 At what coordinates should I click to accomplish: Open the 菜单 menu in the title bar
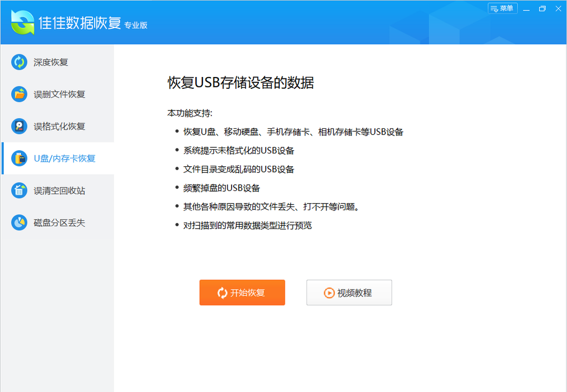[x=503, y=9]
